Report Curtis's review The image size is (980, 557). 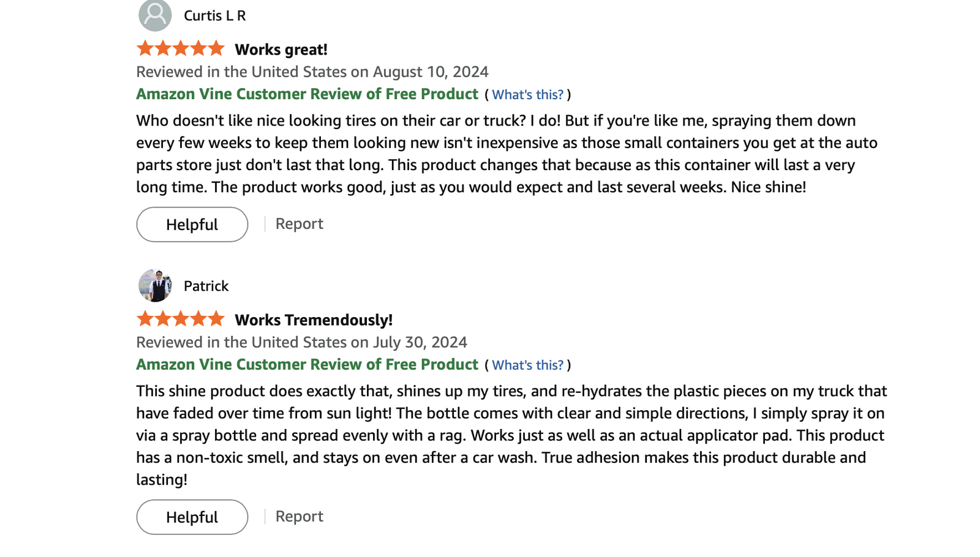(x=298, y=223)
